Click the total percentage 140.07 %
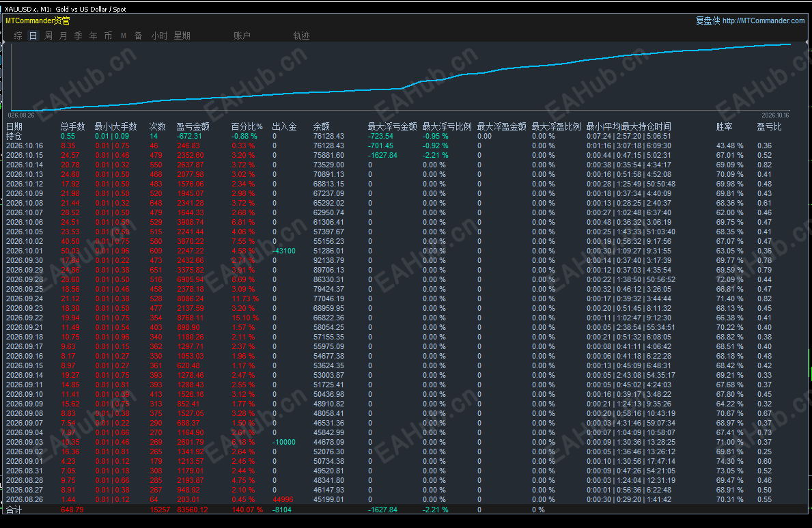The width and height of the screenshot is (812, 528). pyautogui.click(x=247, y=510)
